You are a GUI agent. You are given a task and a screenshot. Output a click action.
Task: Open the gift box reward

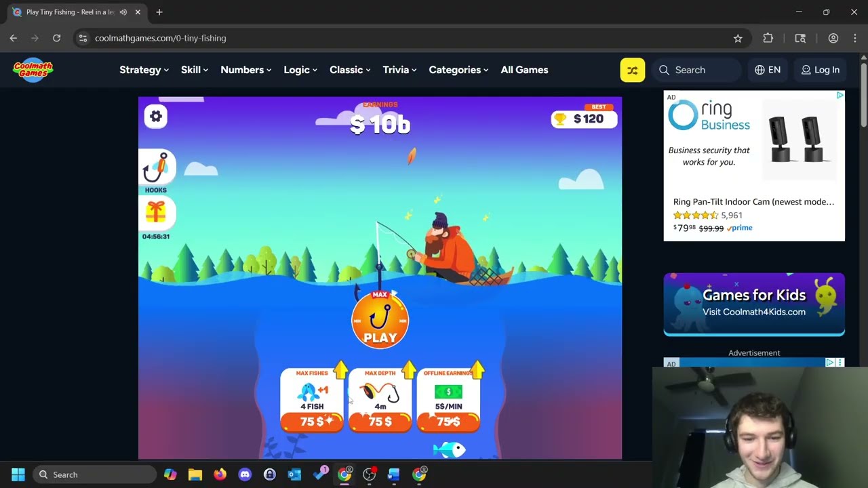point(156,212)
